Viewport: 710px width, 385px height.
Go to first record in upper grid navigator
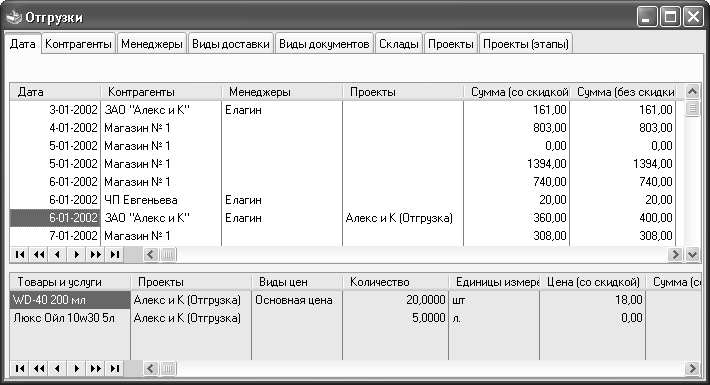pos(20,255)
